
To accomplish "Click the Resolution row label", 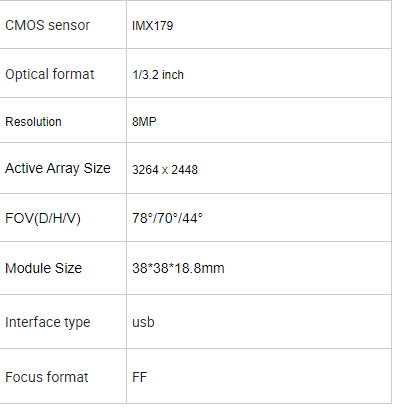I will tap(33, 122).
